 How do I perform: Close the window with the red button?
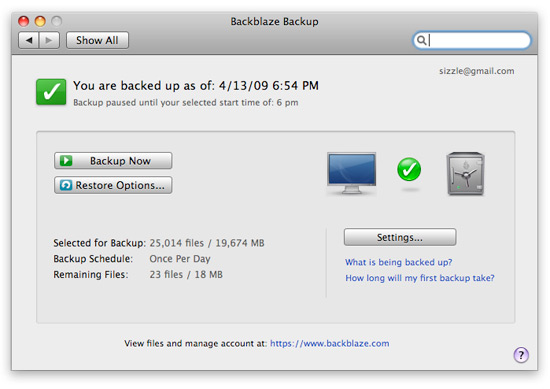[x=24, y=21]
